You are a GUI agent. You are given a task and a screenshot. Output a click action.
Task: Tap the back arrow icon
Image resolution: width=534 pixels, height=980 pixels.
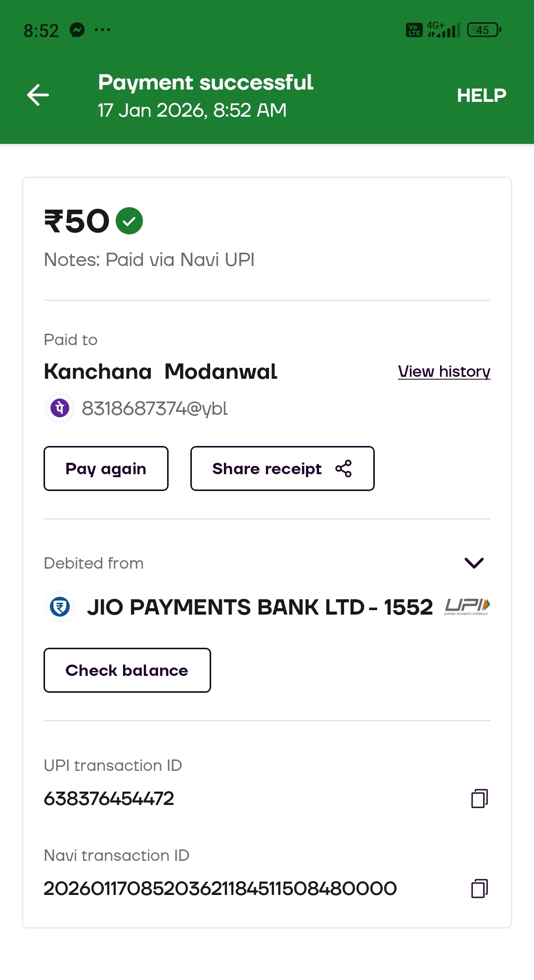point(38,95)
